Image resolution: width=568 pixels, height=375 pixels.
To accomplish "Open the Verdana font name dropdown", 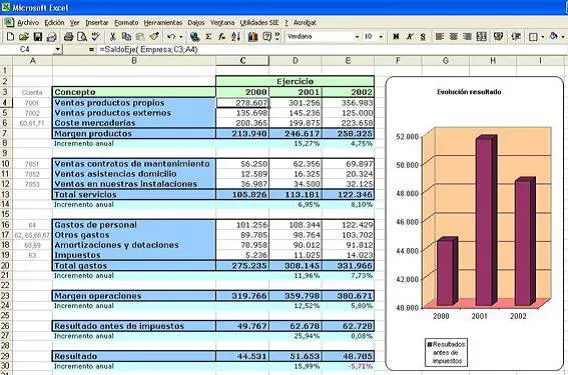I will click(357, 37).
